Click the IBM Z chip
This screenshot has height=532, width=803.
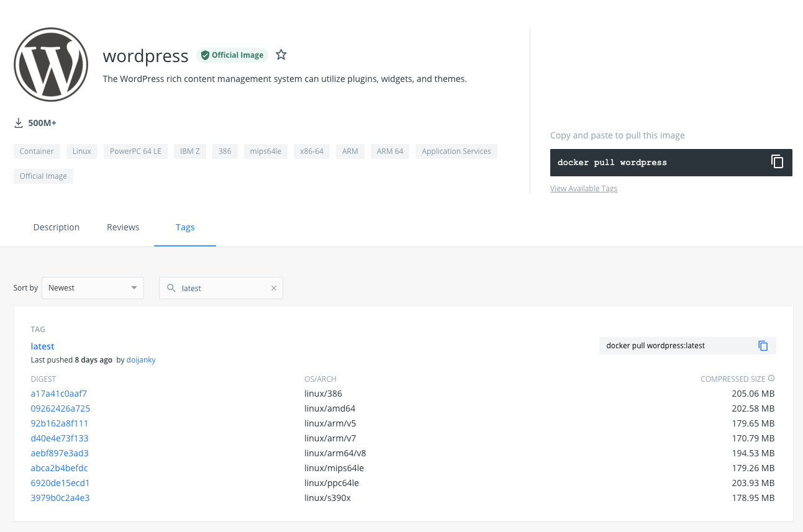tap(190, 151)
